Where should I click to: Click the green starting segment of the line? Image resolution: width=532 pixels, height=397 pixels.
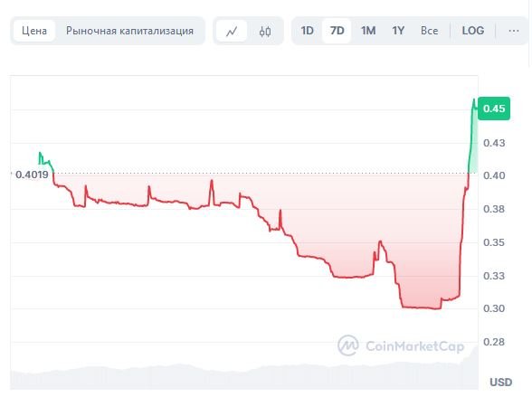coord(45,162)
